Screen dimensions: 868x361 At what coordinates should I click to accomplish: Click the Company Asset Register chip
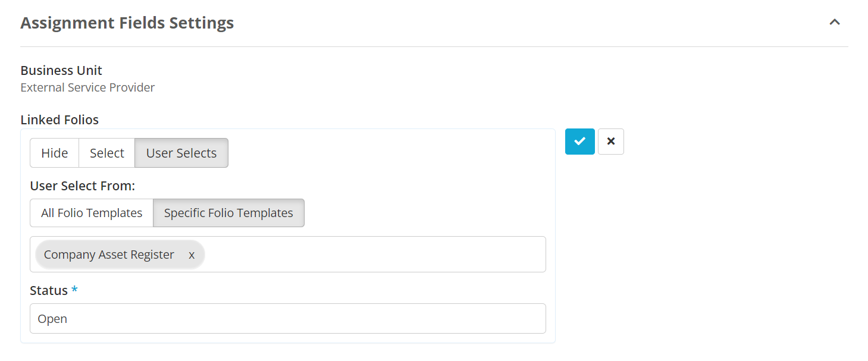point(108,255)
